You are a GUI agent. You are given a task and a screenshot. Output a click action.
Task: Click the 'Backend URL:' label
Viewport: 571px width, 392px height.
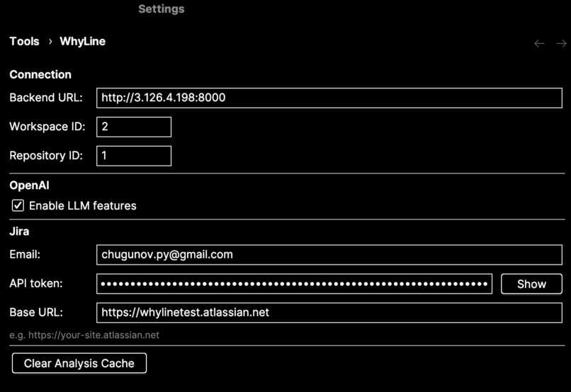pos(46,98)
